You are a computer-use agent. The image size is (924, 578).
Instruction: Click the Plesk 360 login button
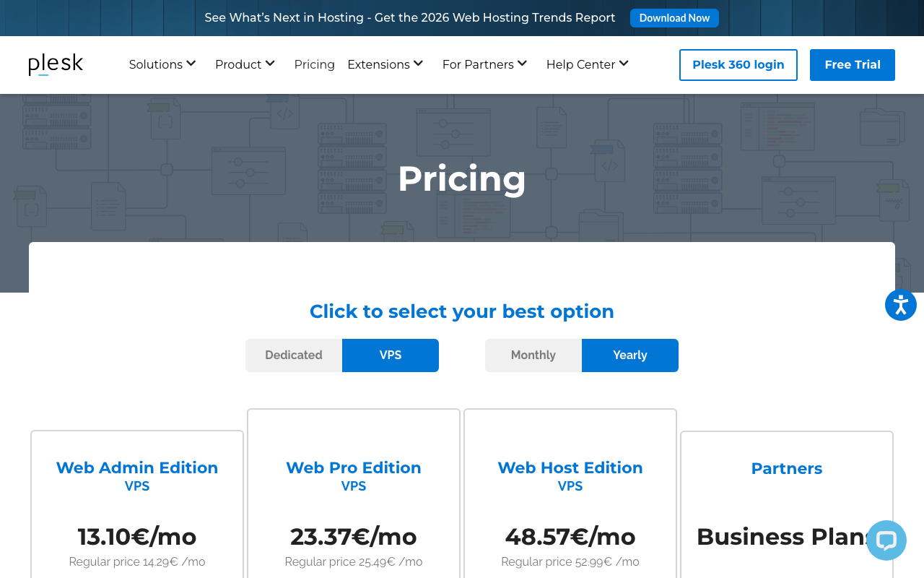pos(738,65)
